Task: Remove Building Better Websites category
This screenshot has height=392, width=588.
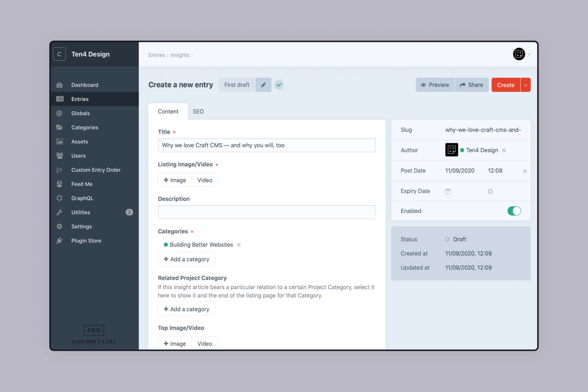Action: [x=239, y=245]
